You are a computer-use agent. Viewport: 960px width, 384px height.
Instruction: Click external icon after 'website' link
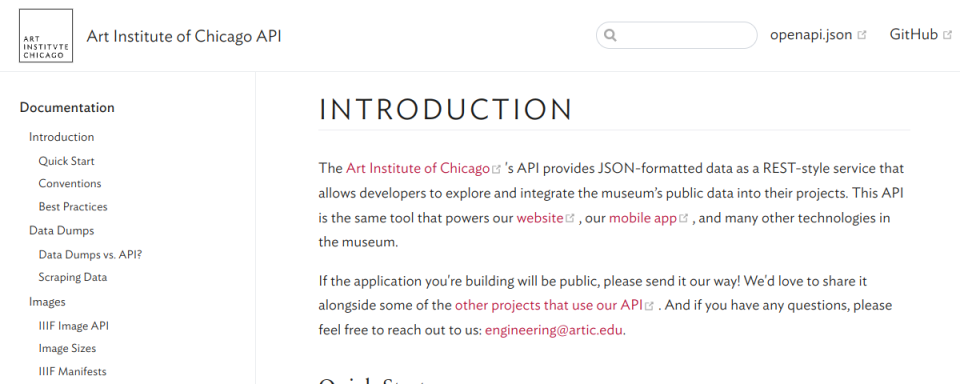click(570, 219)
